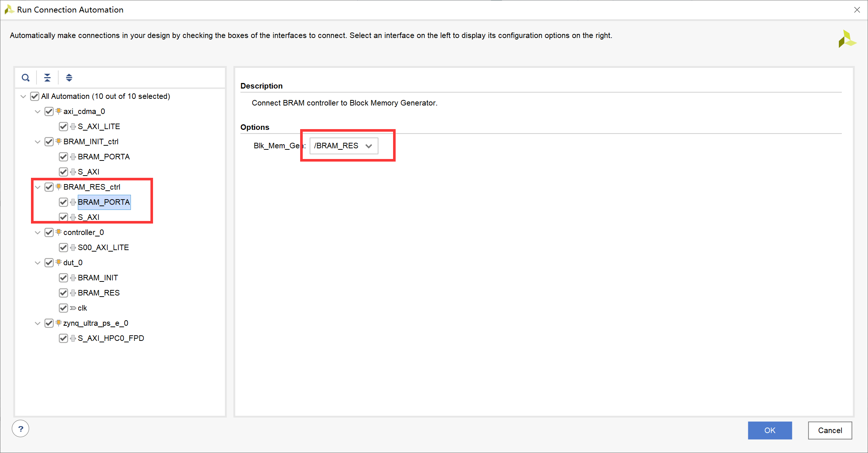Image resolution: width=868 pixels, height=453 pixels.
Task: Click the Cancel button
Action: [x=830, y=430]
